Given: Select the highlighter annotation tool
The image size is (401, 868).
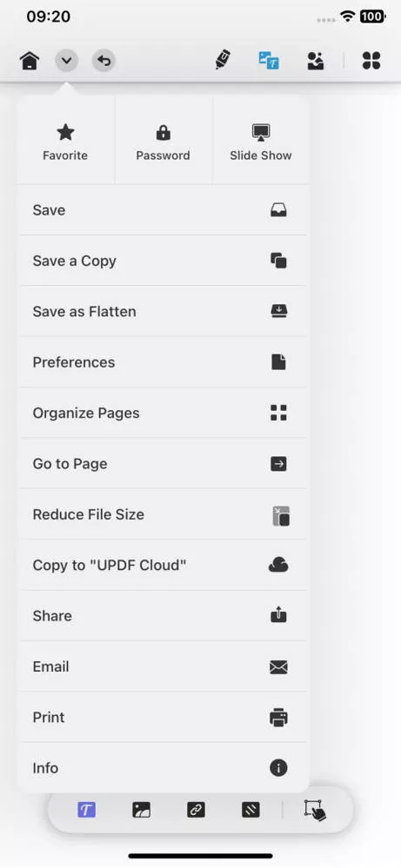Looking at the screenshot, I should pos(223,60).
